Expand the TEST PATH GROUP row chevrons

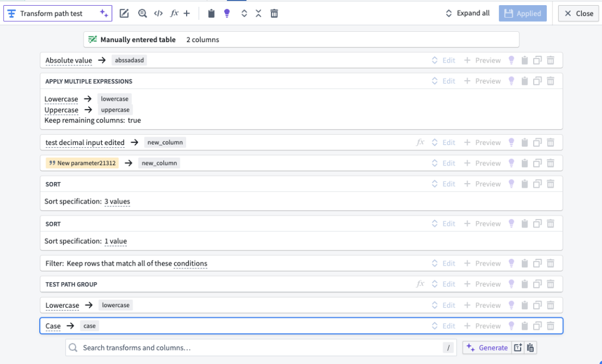[435, 284]
